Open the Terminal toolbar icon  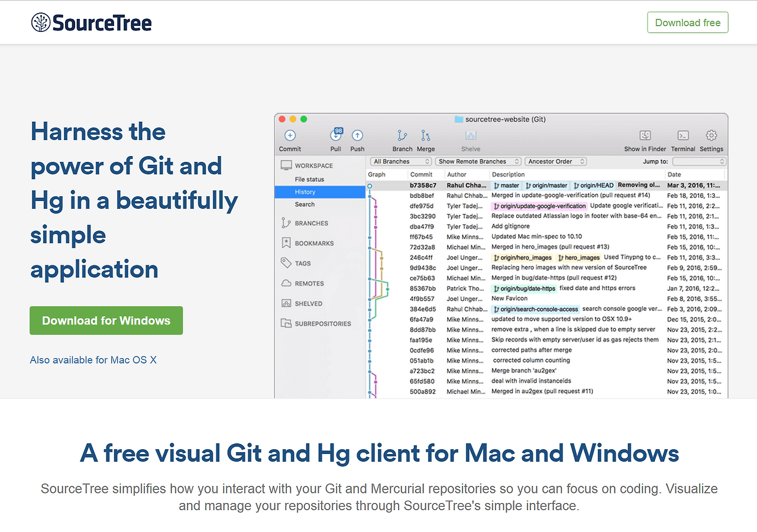(x=683, y=136)
